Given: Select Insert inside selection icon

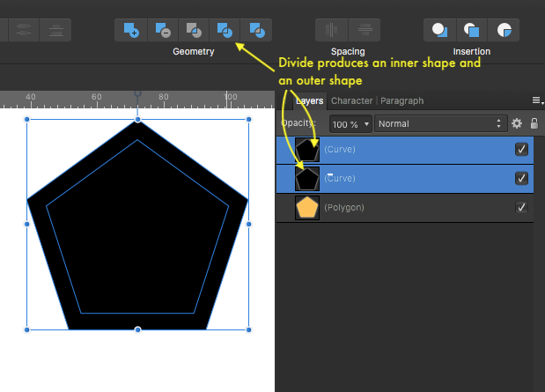Looking at the screenshot, I should [x=504, y=30].
